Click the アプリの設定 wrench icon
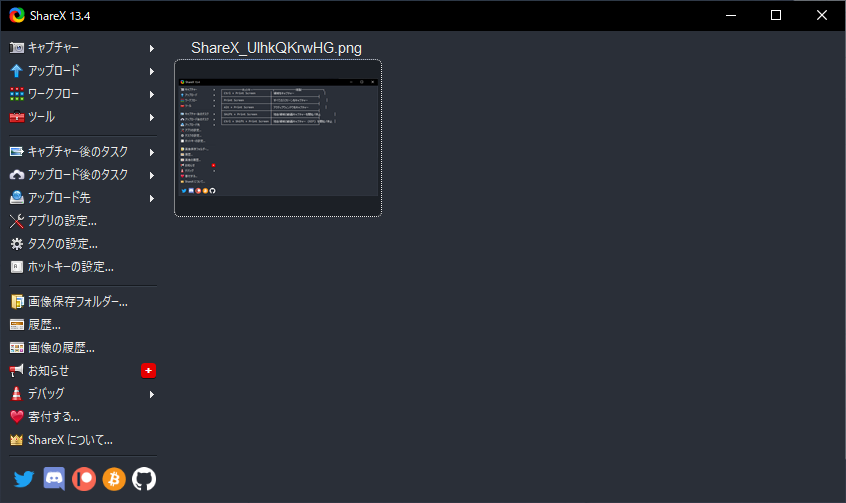846x503 pixels. (17, 221)
